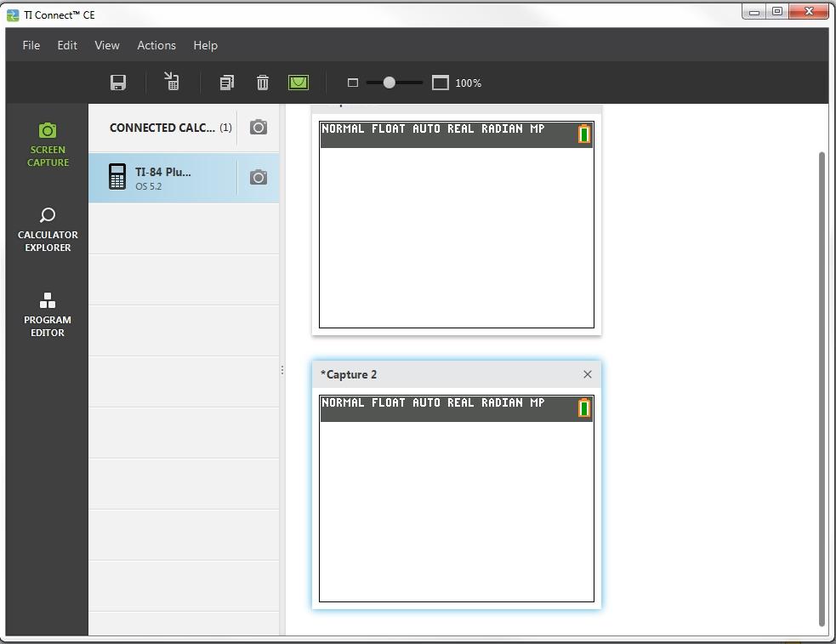
Task: Click the *Capture 2 title bar
Action: 457,374
